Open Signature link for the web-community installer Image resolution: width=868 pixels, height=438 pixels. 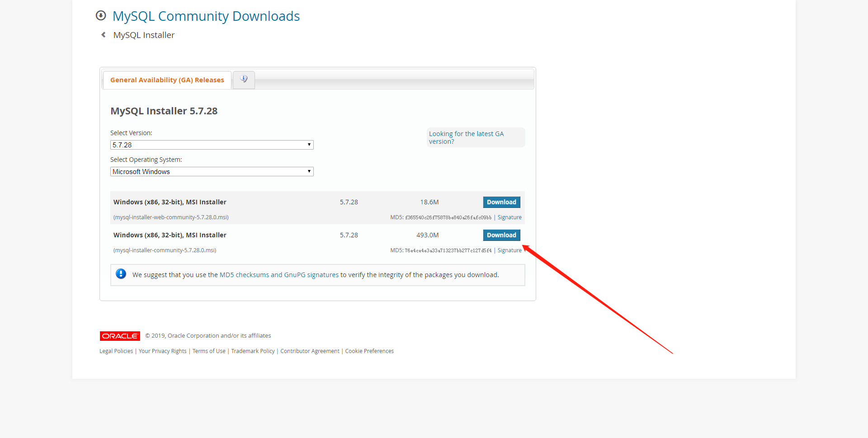(x=509, y=217)
